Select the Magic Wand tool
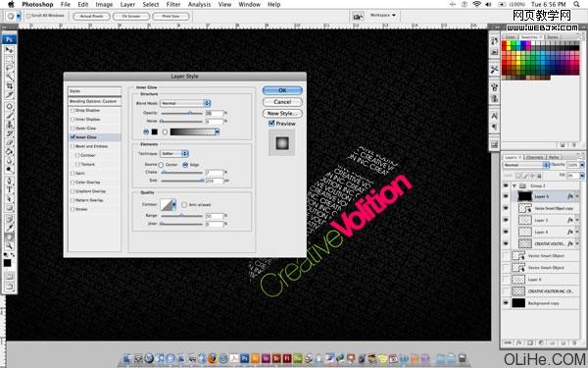Viewport: 588px width, 368px height. pos(10,77)
